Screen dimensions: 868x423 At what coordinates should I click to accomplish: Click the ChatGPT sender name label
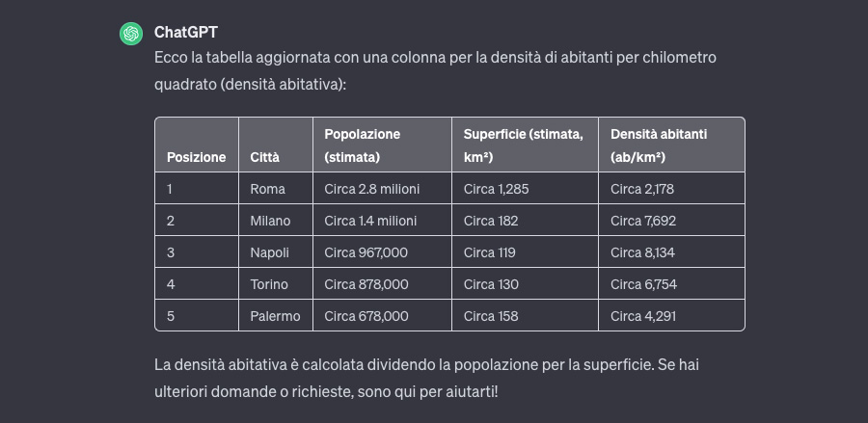coord(186,33)
